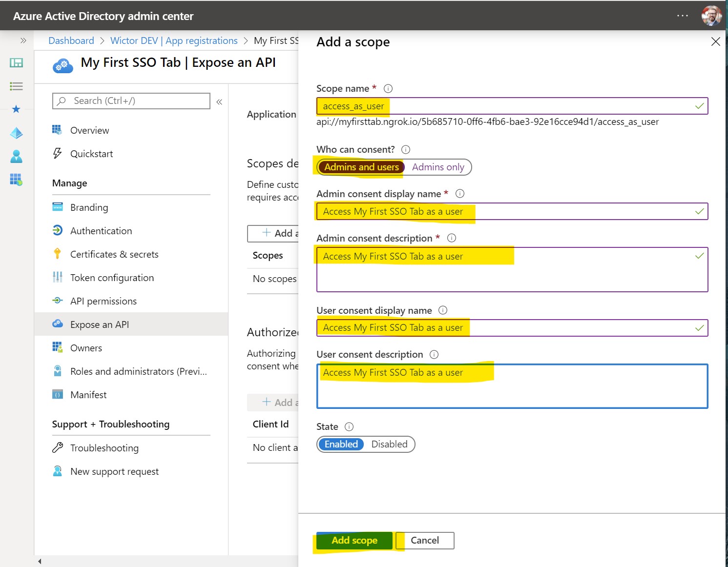Click the Dashboard breadcrumb link
The height and width of the screenshot is (567, 728).
pos(71,40)
